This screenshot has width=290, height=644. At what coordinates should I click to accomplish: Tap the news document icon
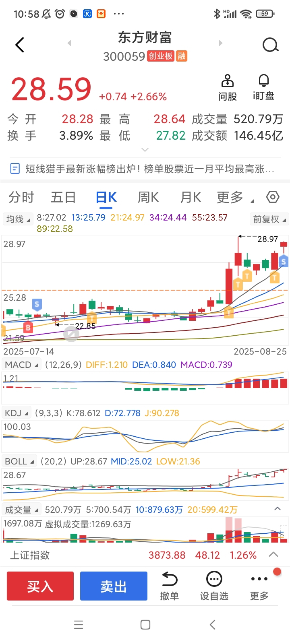coord(15,169)
